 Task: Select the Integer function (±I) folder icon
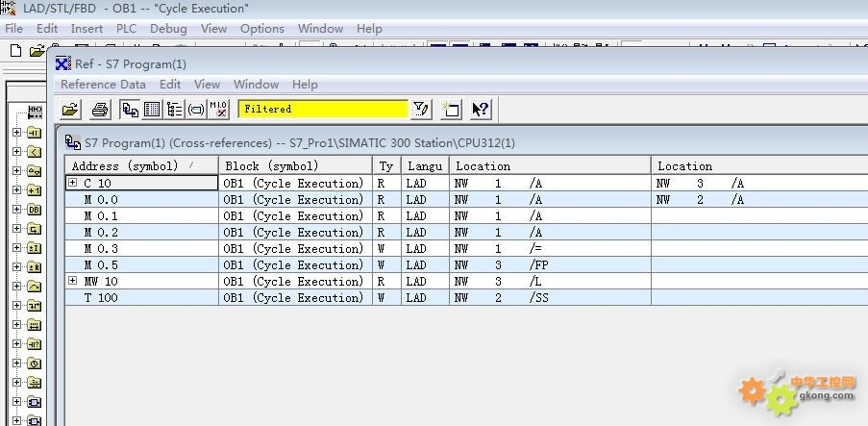pyautogui.click(x=35, y=248)
